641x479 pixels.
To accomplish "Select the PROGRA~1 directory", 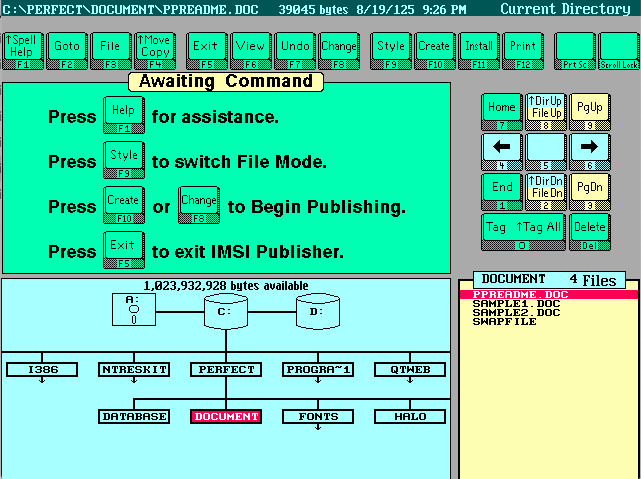I will pyautogui.click(x=318, y=369).
